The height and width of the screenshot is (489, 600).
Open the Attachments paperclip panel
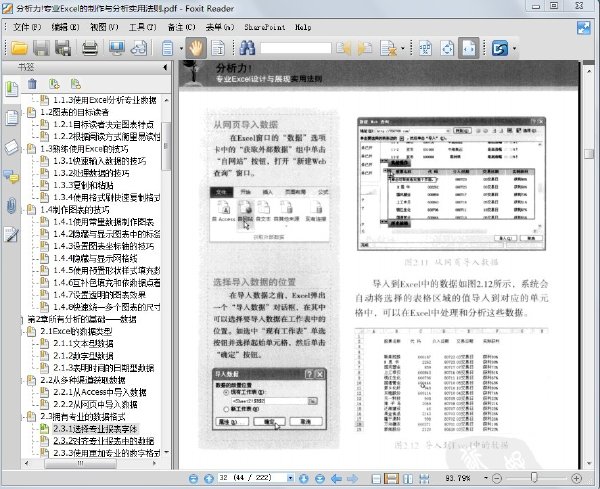11,205
